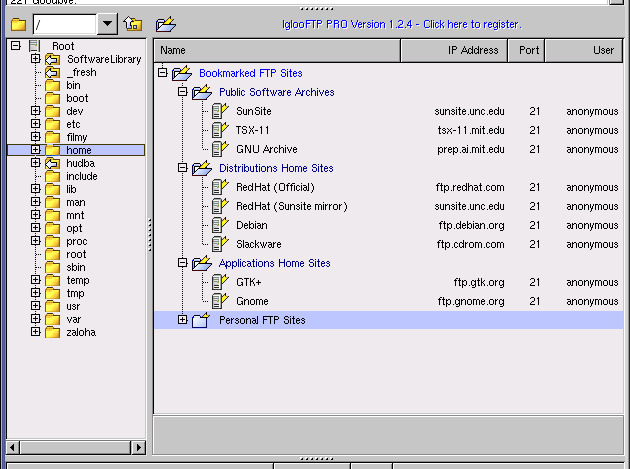This screenshot has width=630, height=469.
Task: Collapse Bookmarked FTP Sites group
Action: click(162, 73)
